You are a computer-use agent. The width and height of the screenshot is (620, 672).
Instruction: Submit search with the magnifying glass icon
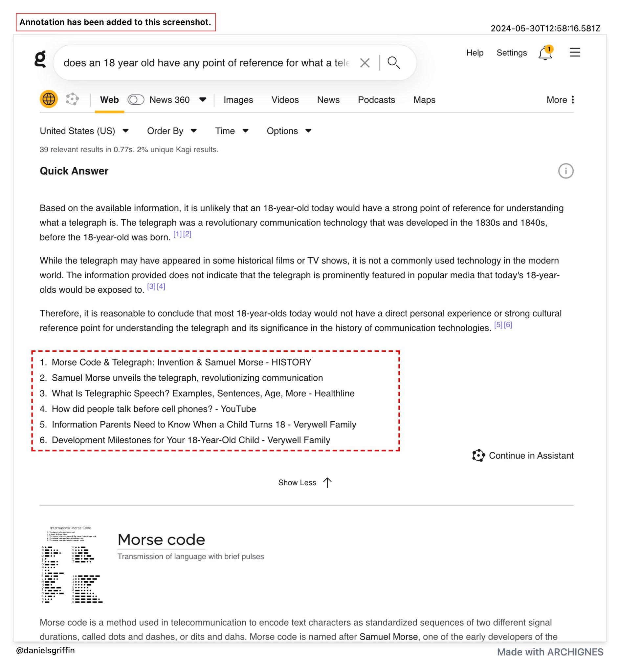(393, 63)
